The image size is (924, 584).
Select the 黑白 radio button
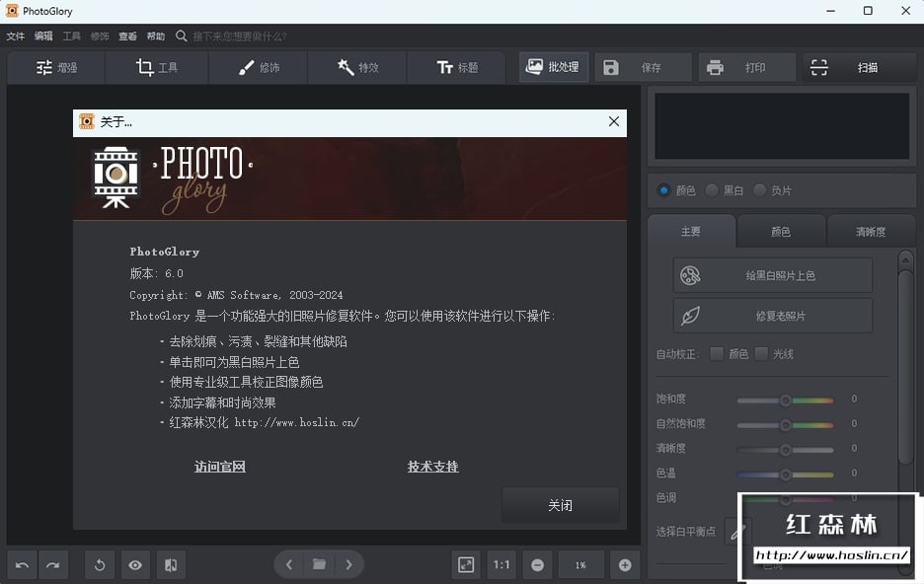pos(712,190)
